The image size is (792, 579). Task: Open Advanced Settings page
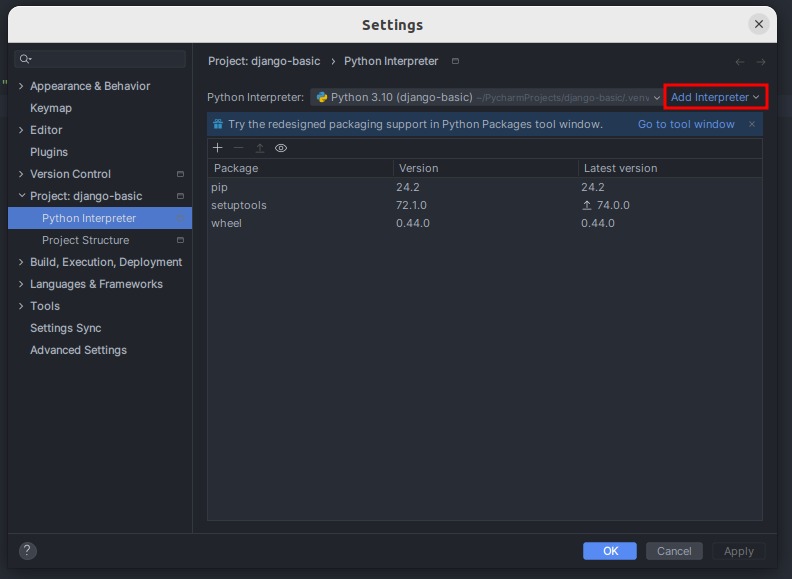tap(78, 350)
